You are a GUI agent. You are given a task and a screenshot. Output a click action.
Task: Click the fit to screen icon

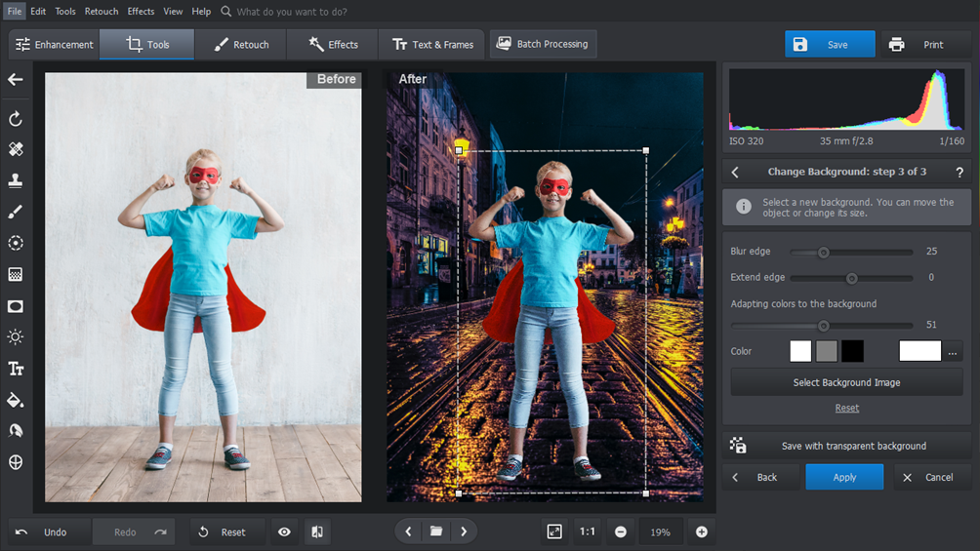554,531
